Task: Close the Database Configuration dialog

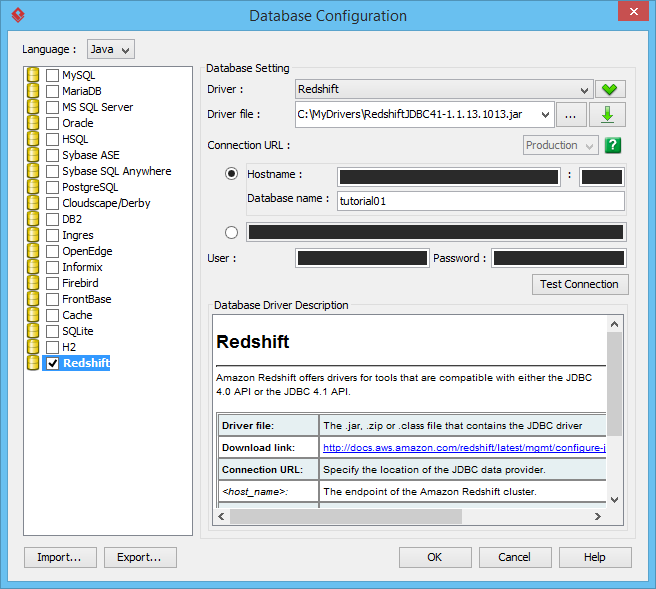Action: [633, 11]
